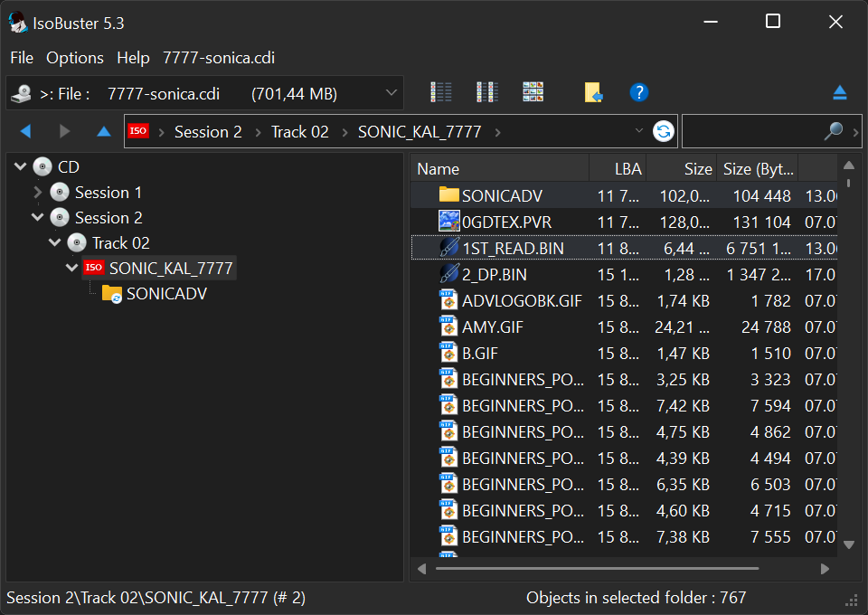
Task: Open the blue help question mark icon
Action: 638,92
